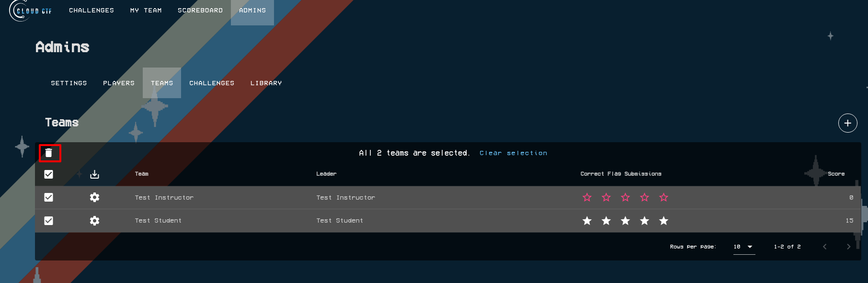Screen dimensions: 868x283
Task: Go to next page arrow
Action: [848, 247]
